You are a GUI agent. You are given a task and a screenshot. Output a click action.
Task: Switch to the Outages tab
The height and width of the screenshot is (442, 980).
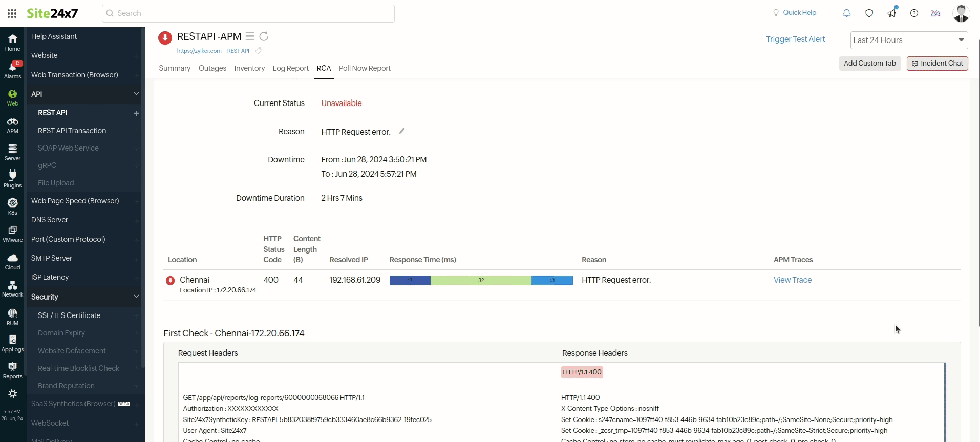(212, 68)
